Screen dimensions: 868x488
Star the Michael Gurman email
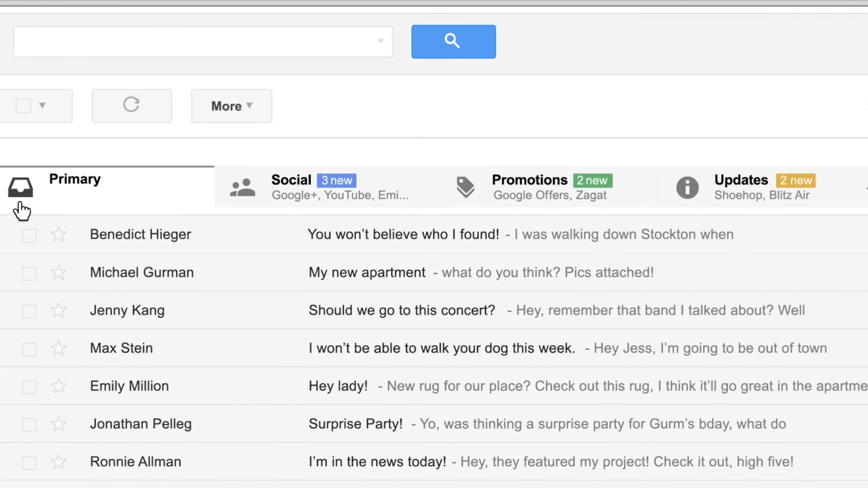[59, 272]
